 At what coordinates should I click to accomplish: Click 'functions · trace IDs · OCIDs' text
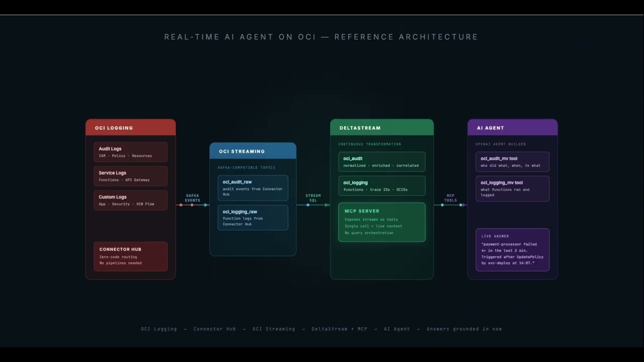tap(375, 190)
